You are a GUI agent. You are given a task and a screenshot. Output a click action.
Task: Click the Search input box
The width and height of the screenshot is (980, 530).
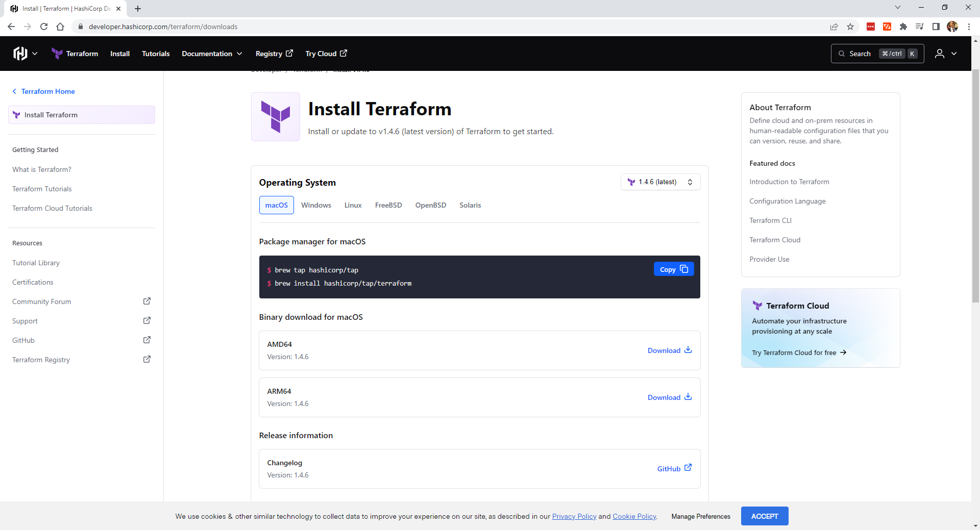pos(877,54)
